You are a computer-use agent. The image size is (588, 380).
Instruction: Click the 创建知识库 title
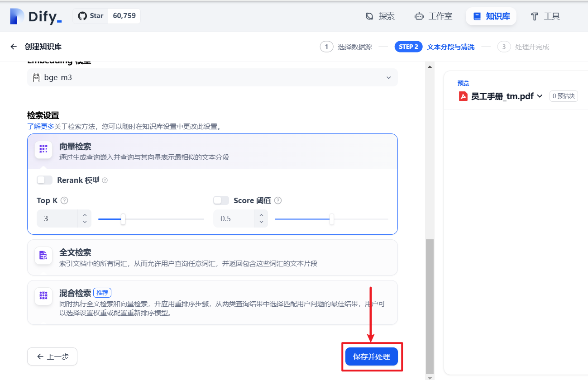[x=43, y=47]
